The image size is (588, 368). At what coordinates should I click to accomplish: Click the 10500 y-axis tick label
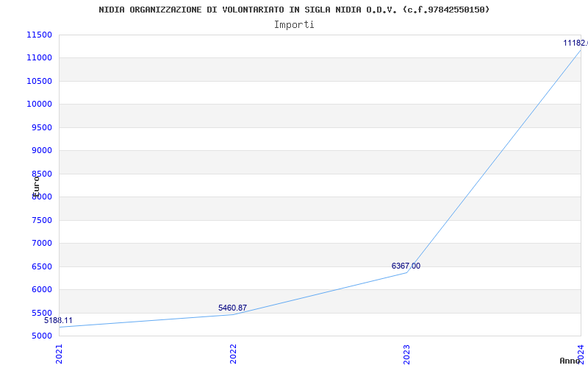point(39,81)
